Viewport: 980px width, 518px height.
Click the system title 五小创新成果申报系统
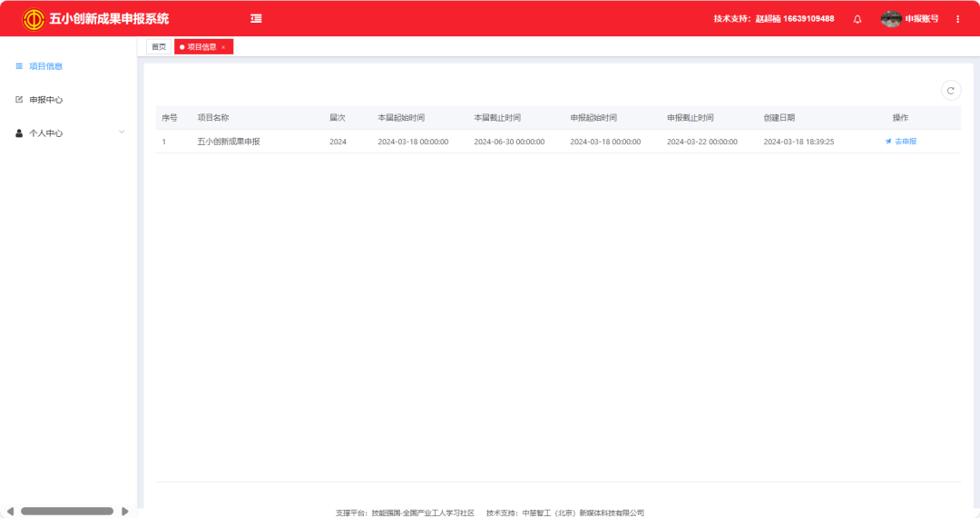109,19
